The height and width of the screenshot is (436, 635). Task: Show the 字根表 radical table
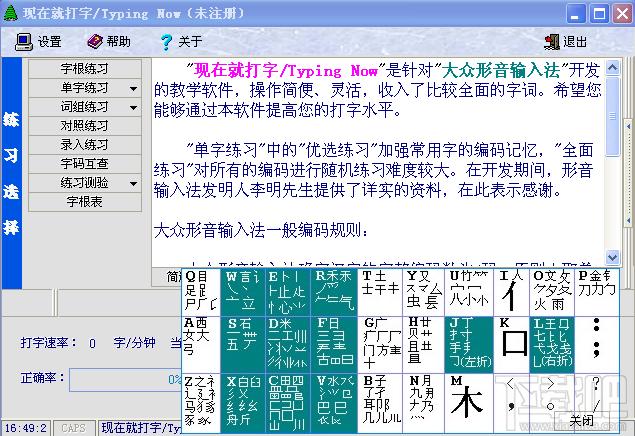85,202
